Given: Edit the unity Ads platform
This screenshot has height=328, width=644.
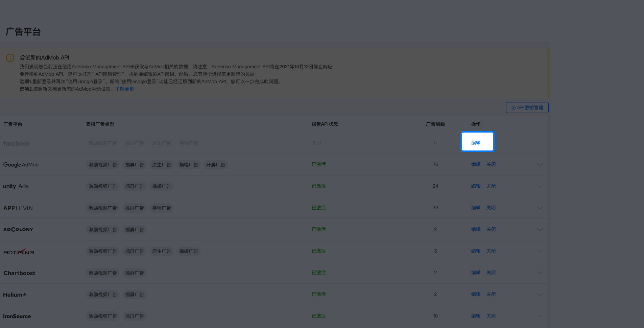Looking at the screenshot, I should [476, 186].
